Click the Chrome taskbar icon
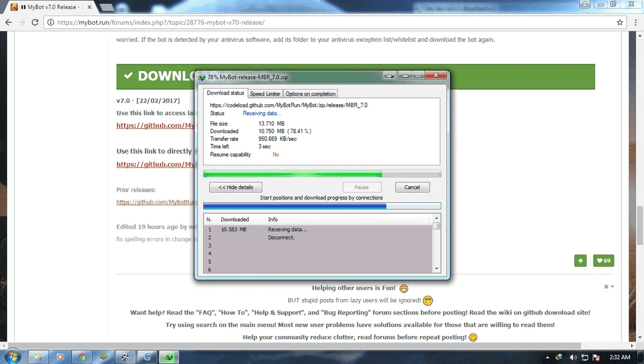The image size is (644, 364). tap(82, 356)
